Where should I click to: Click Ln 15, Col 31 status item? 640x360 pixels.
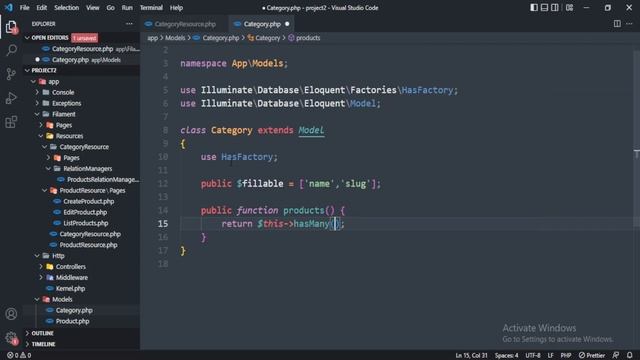click(x=471, y=356)
